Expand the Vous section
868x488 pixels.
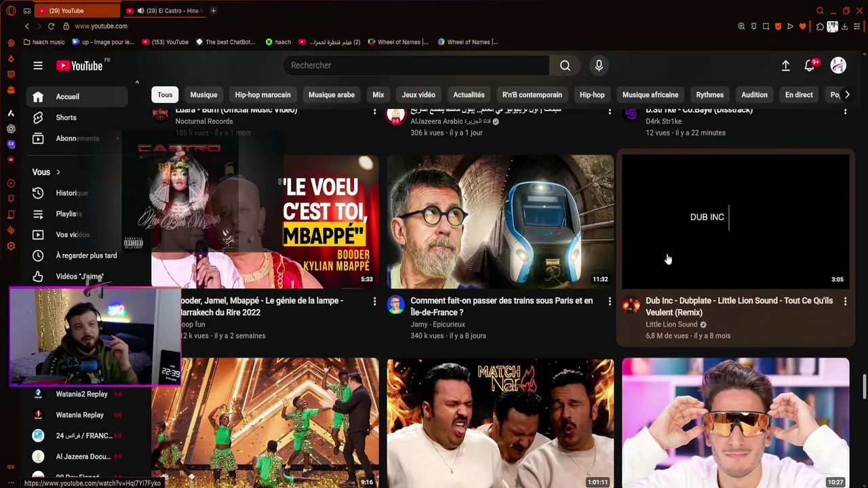(47, 172)
